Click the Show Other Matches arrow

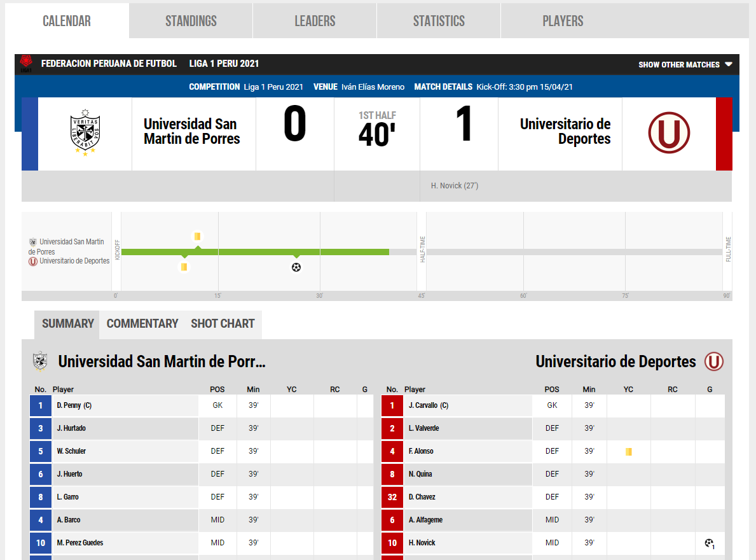pyautogui.click(x=729, y=64)
